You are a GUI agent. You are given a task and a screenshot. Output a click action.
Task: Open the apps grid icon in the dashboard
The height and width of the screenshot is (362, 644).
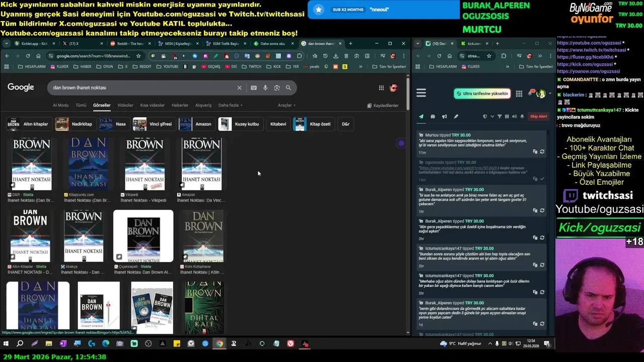[x=519, y=94]
